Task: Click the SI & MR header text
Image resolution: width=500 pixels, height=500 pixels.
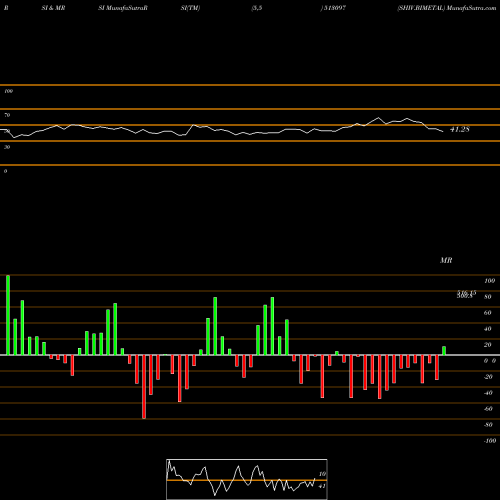Action: coord(53,8)
